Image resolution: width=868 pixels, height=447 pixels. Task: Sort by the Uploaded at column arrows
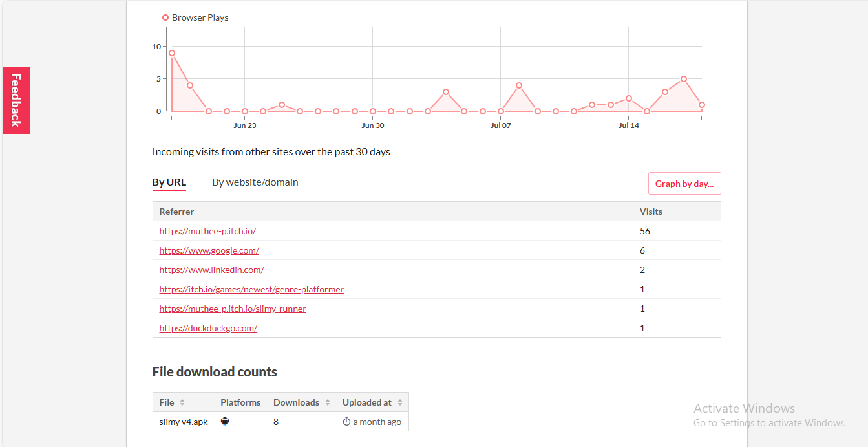[400, 402]
